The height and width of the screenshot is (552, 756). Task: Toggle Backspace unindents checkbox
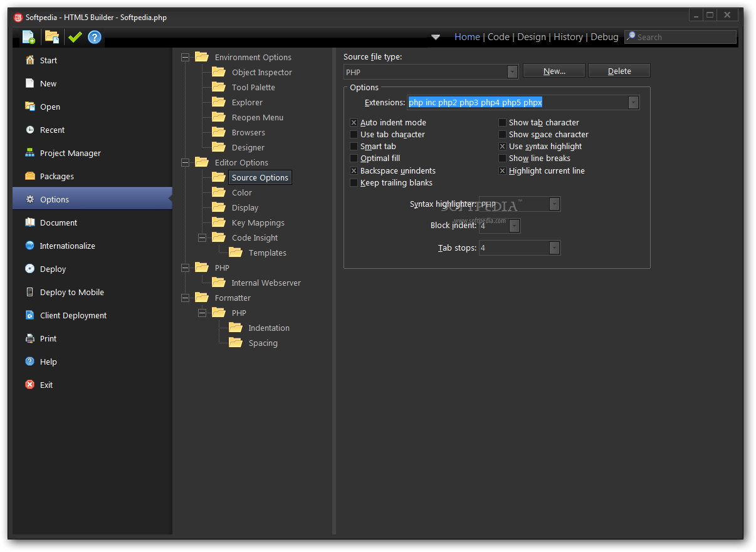354,171
